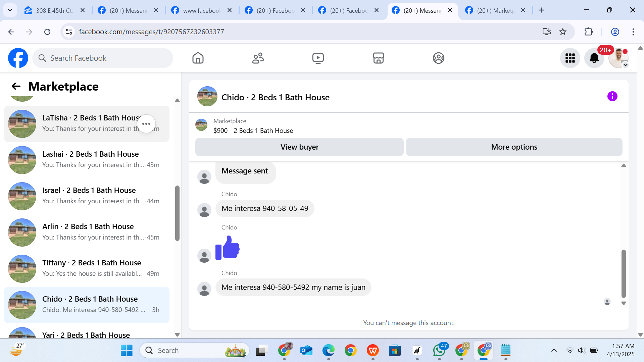Open Microsoft Store from the taskbar
Image resolution: width=644 pixels, height=362 pixels.
(x=395, y=351)
